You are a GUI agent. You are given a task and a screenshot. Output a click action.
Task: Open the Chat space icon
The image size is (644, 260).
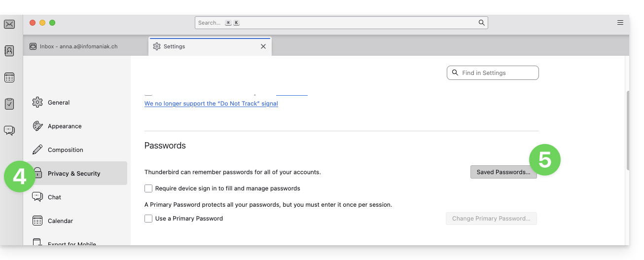point(9,130)
